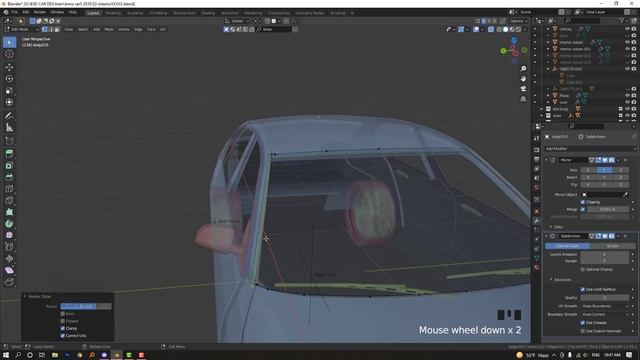Open the Tool properties tab icon
Screen dimensions: 640x360
(x=537, y=139)
